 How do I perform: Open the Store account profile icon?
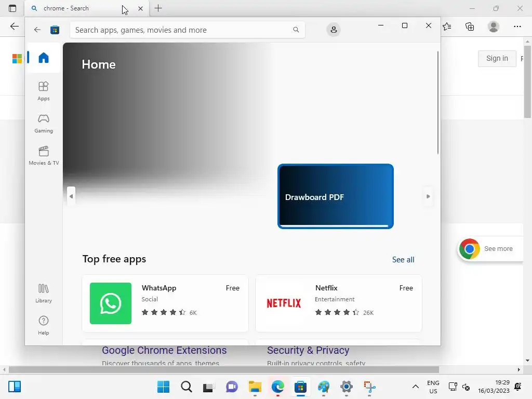(x=334, y=30)
